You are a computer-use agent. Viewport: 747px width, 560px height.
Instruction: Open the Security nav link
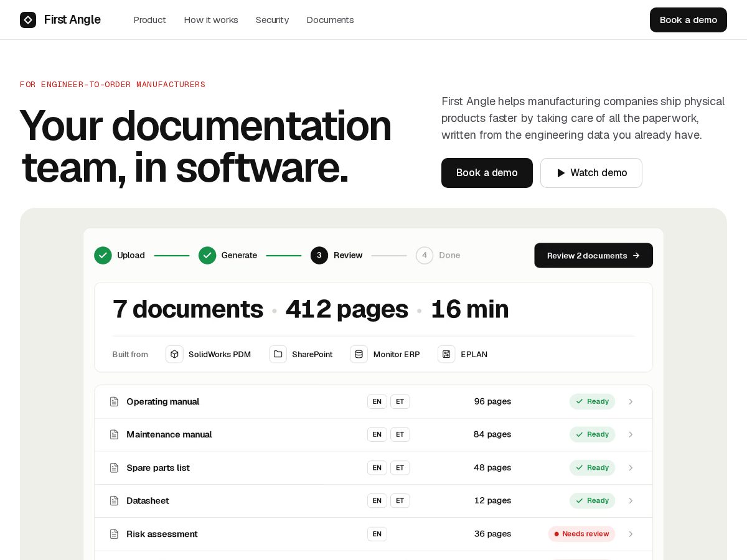coord(272,20)
